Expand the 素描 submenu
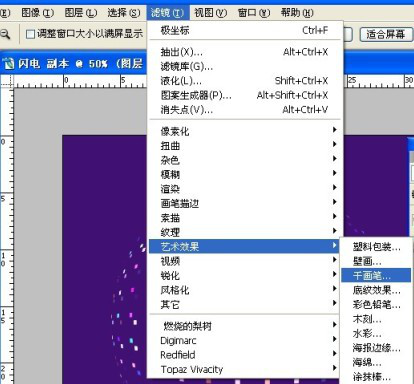Screen dimensions: 414x384 coord(245,218)
